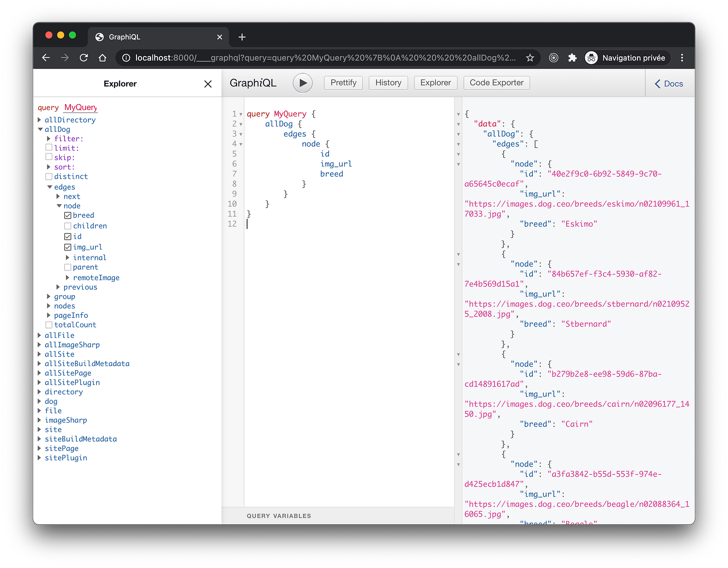Click the Prettify button
This screenshot has height=568, width=728.
pyautogui.click(x=343, y=83)
